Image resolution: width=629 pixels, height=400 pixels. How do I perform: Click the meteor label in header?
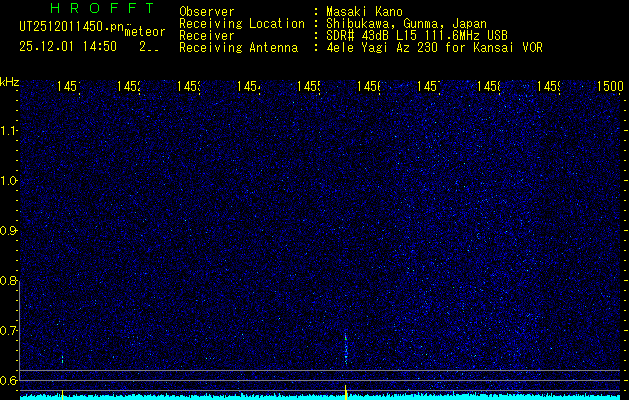click(145, 31)
